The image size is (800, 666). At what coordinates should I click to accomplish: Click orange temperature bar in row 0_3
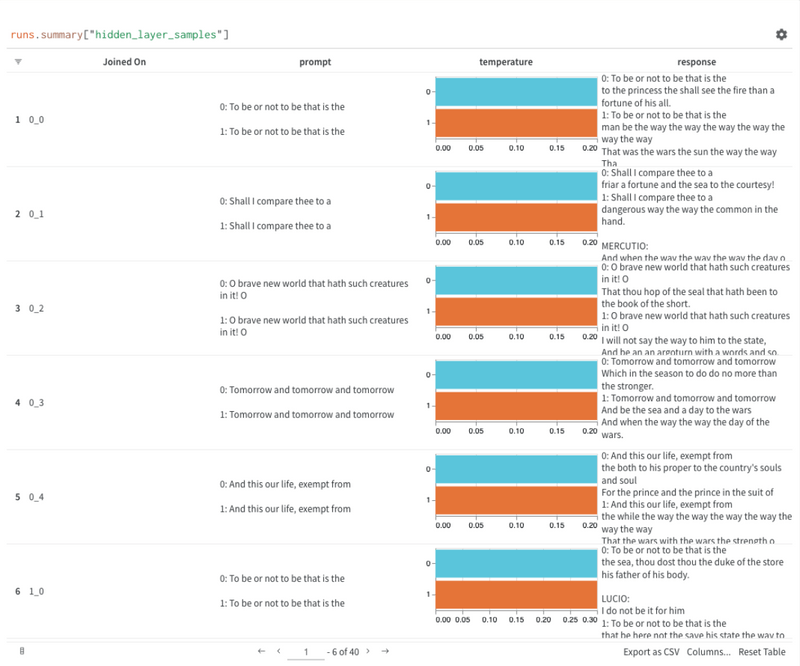coord(516,406)
